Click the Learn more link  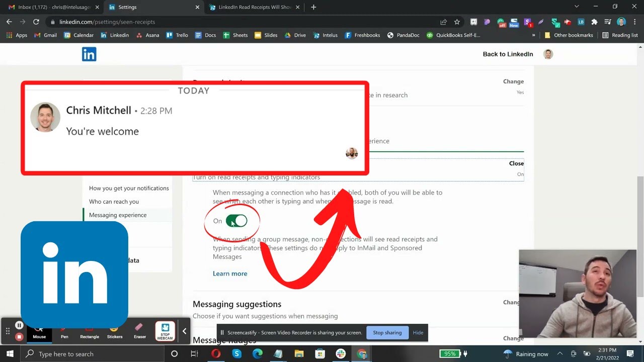pyautogui.click(x=230, y=274)
